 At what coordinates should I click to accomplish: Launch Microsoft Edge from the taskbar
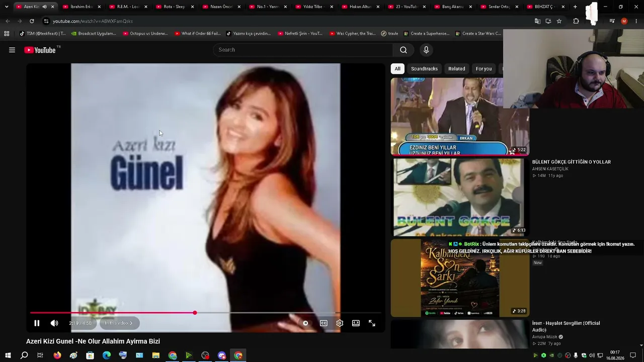click(x=107, y=355)
